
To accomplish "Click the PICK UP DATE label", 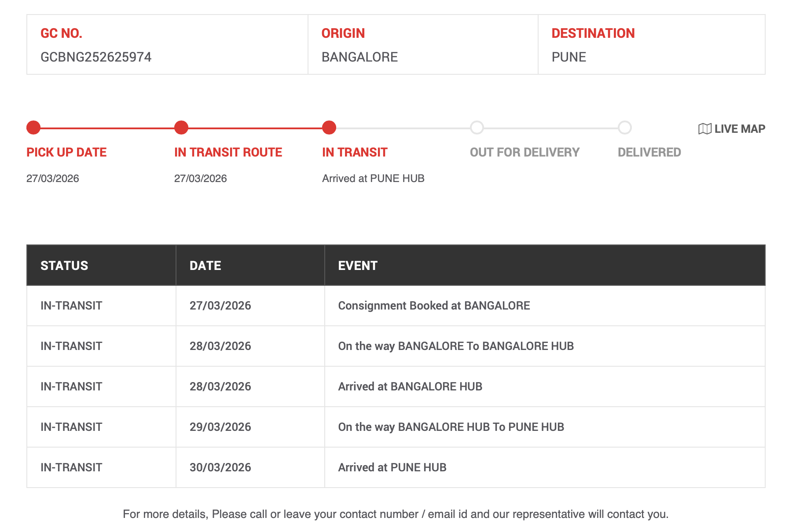I will coord(66,152).
